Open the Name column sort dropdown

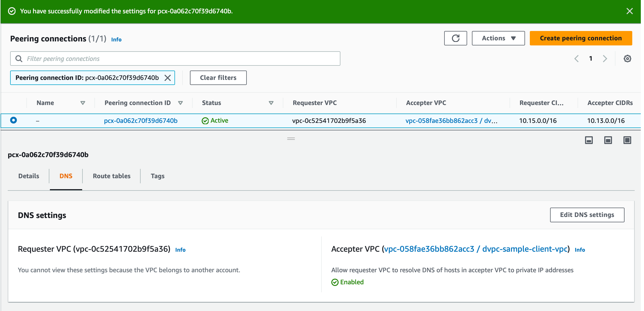point(83,103)
